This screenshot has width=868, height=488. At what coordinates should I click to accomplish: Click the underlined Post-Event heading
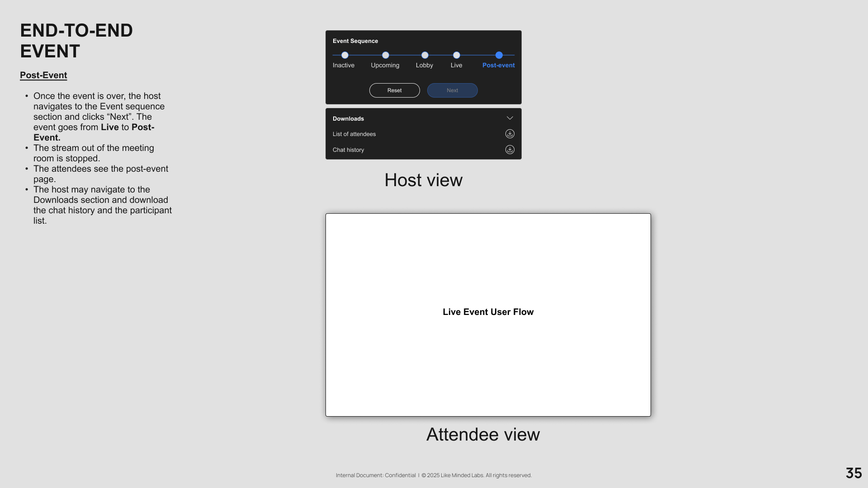tap(43, 75)
